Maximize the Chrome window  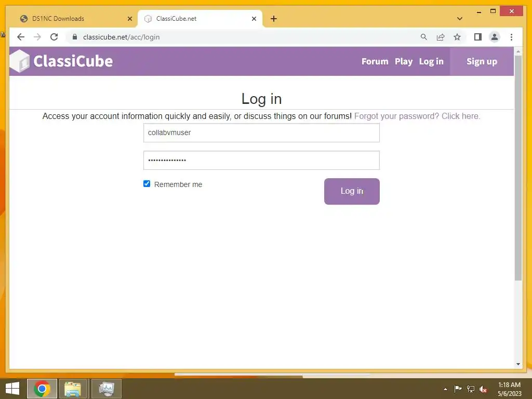493,11
